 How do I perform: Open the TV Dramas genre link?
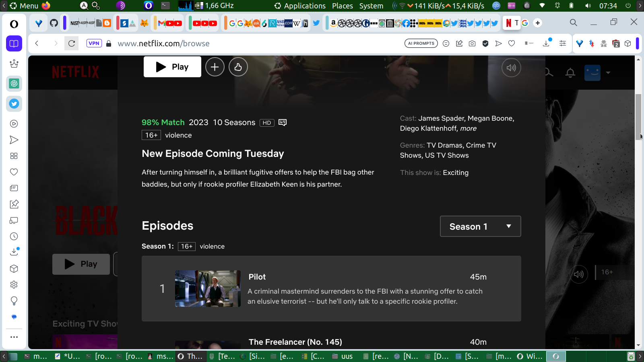click(444, 145)
